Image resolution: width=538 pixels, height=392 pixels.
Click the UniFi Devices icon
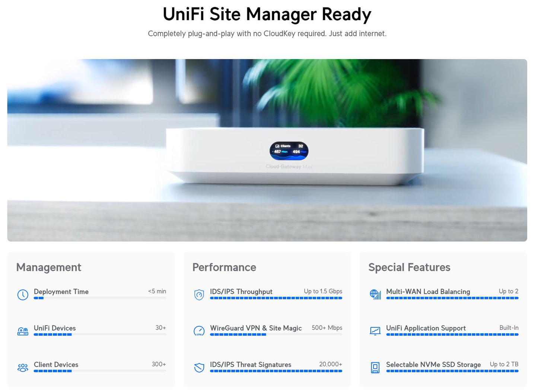pos(23,331)
